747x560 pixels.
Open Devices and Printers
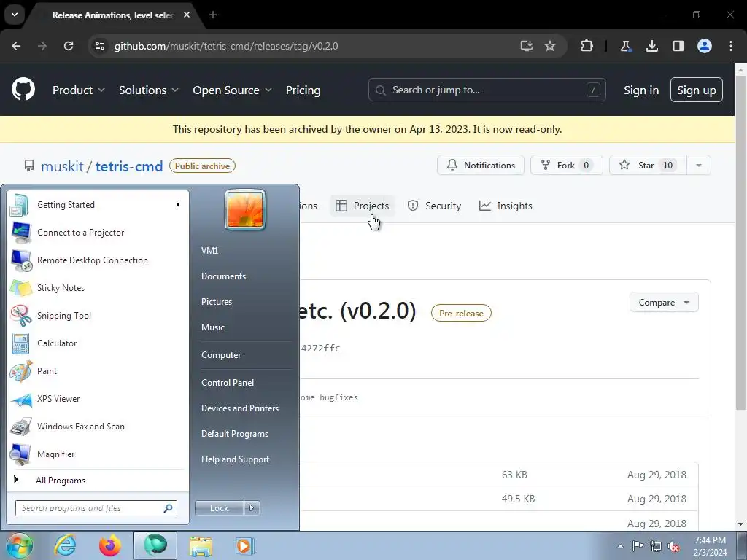[x=240, y=408]
